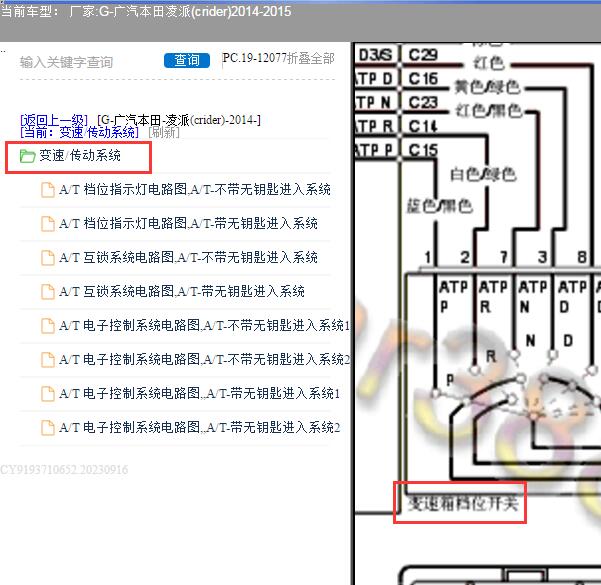Viewport: 601px width, 585px height.
Task: Click the G-广汽本田-凌派(crider)-2014- model text
Action: pos(179,120)
